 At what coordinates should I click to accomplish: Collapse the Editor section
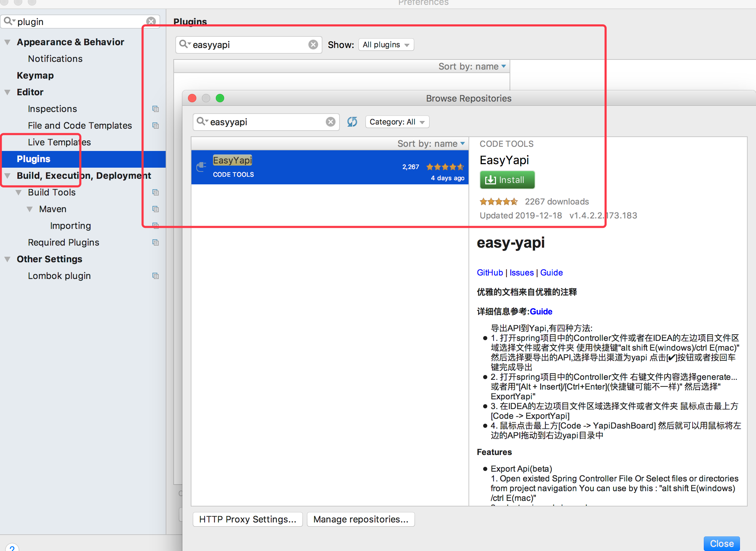click(x=7, y=92)
